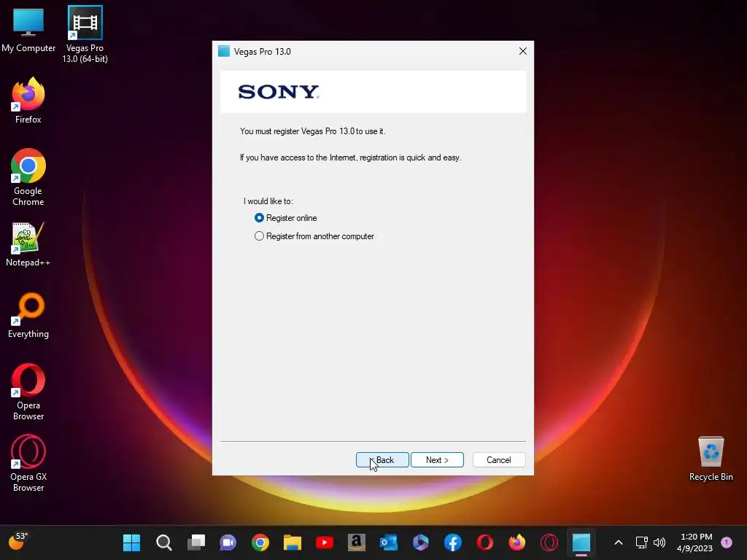Select the Recycle Bin desktop icon
The width and height of the screenshot is (747, 560).
tap(711, 459)
